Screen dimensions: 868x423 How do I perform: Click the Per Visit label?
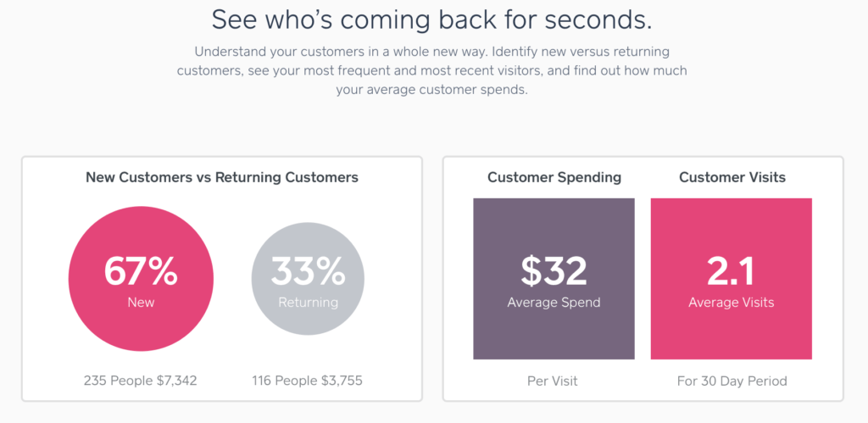[x=554, y=381]
